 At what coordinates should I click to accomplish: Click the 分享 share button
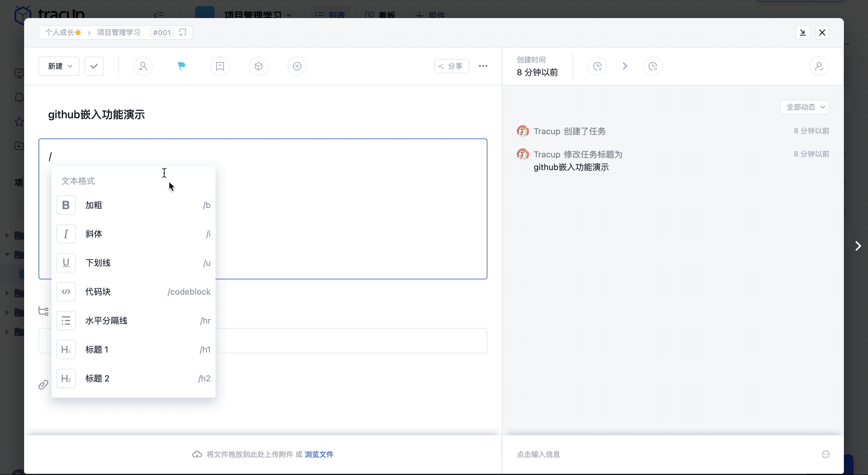451,66
